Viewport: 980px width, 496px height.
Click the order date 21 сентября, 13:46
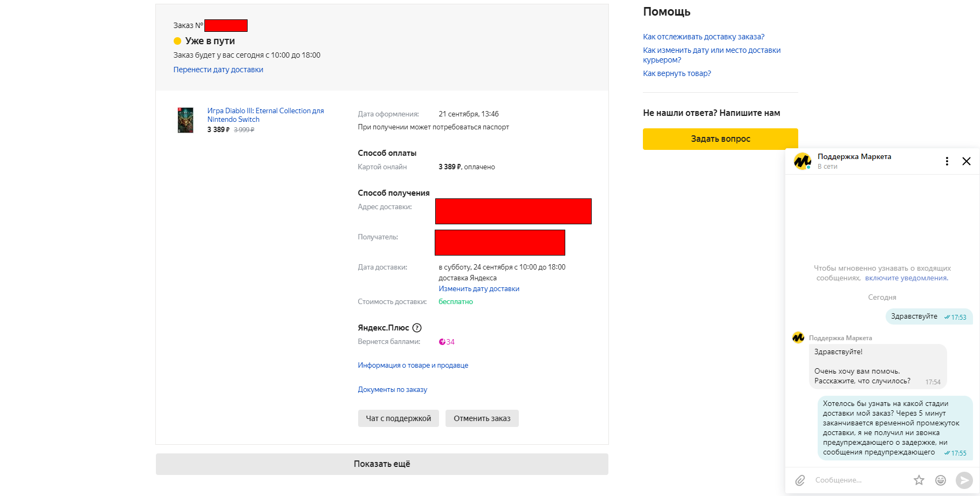pyautogui.click(x=468, y=114)
